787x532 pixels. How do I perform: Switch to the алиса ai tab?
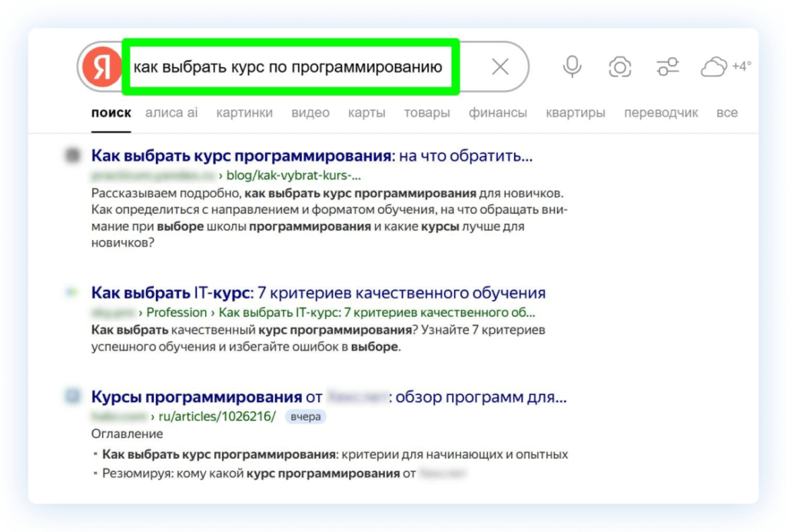click(x=171, y=113)
